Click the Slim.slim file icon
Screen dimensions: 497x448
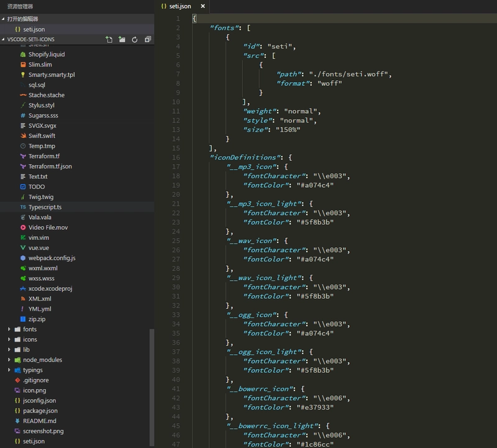[23, 65]
